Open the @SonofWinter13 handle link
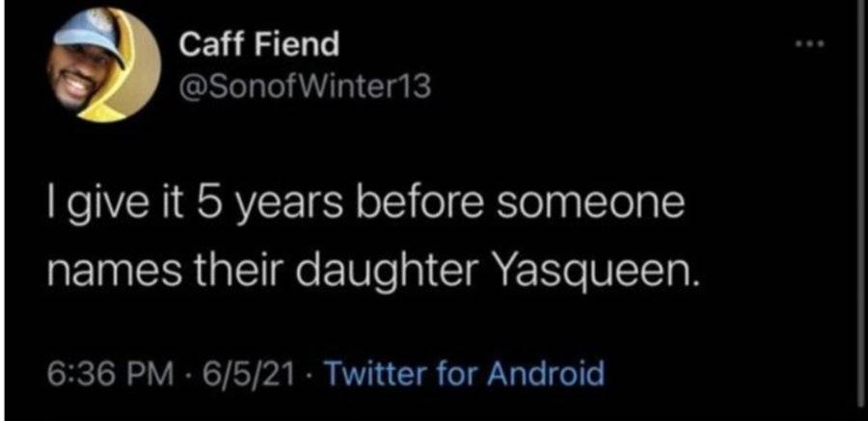868x421 pixels. pyautogui.click(x=306, y=88)
